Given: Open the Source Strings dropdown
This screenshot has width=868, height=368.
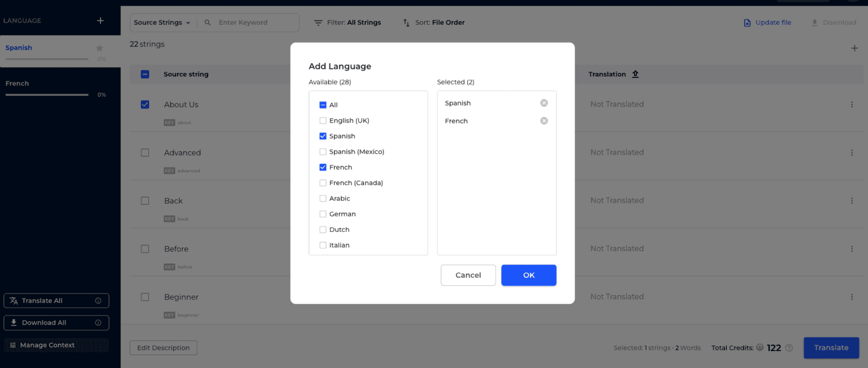Looking at the screenshot, I should 162,22.
